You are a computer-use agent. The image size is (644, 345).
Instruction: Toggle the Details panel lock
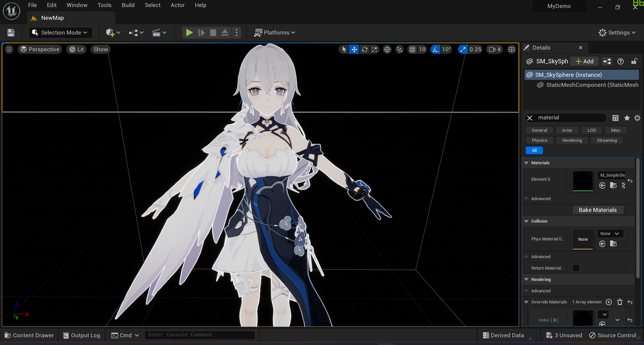pos(634,61)
